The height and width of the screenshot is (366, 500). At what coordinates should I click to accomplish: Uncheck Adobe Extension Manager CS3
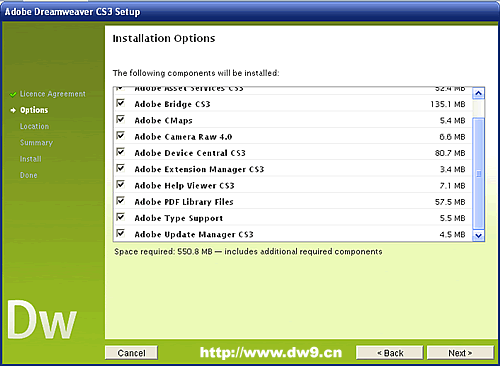(120, 168)
